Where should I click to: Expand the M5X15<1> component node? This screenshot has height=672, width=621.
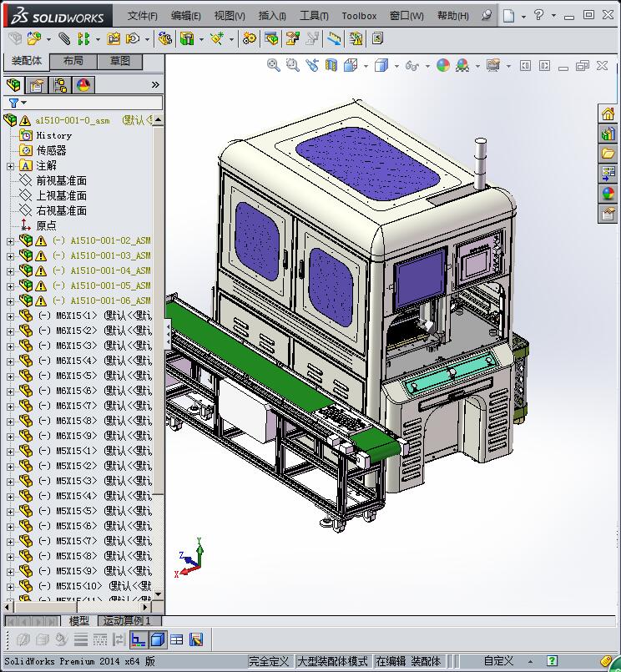10,451
